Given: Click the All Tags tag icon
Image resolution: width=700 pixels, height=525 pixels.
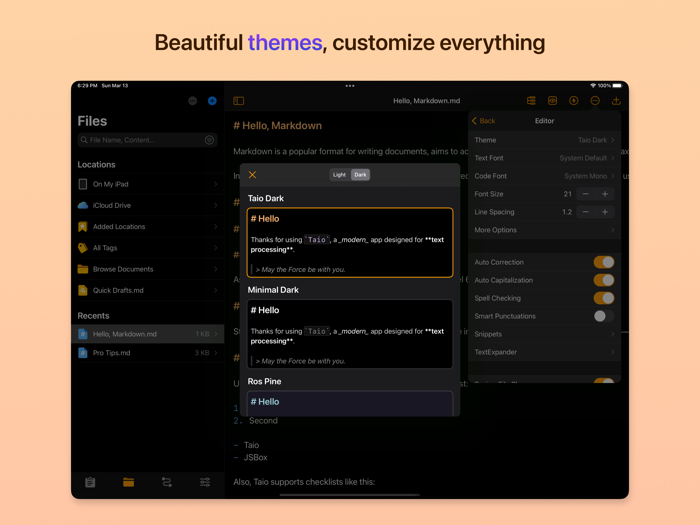Looking at the screenshot, I should [x=83, y=248].
